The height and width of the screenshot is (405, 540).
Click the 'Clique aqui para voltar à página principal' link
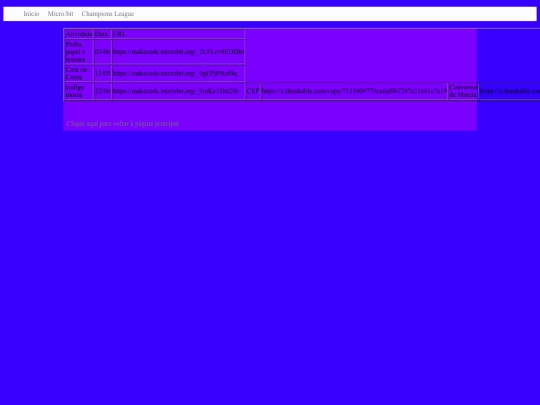[123, 123]
